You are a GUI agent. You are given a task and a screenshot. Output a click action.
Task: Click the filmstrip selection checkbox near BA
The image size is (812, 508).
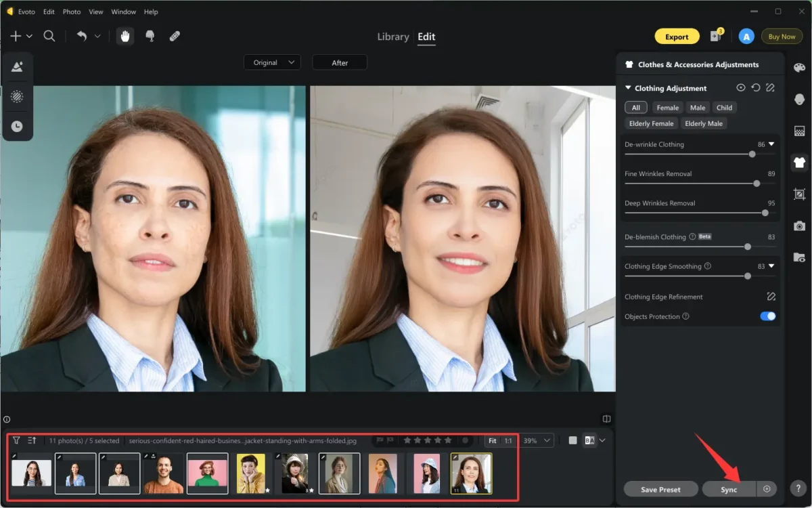(x=572, y=440)
